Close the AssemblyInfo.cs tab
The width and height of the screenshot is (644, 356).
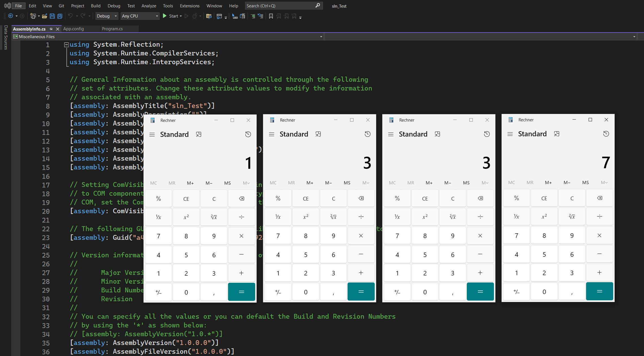[x=58, y=29]
